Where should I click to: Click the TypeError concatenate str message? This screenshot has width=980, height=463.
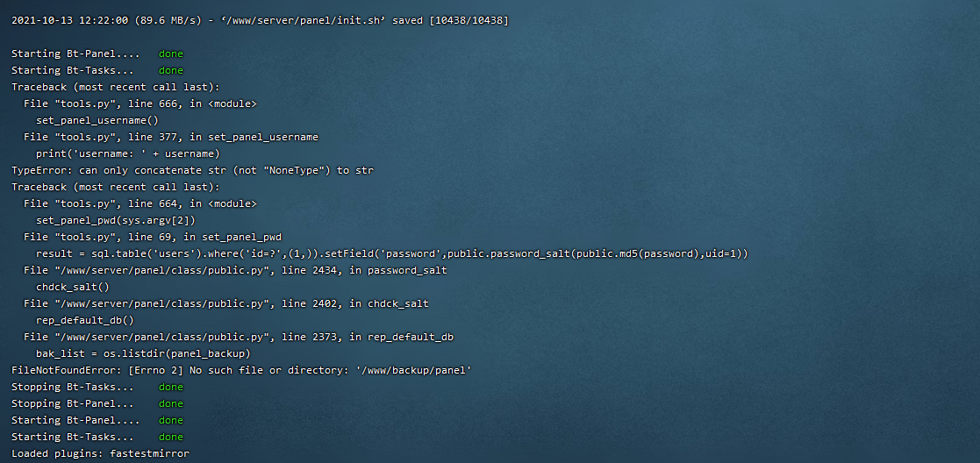(192, 171)
